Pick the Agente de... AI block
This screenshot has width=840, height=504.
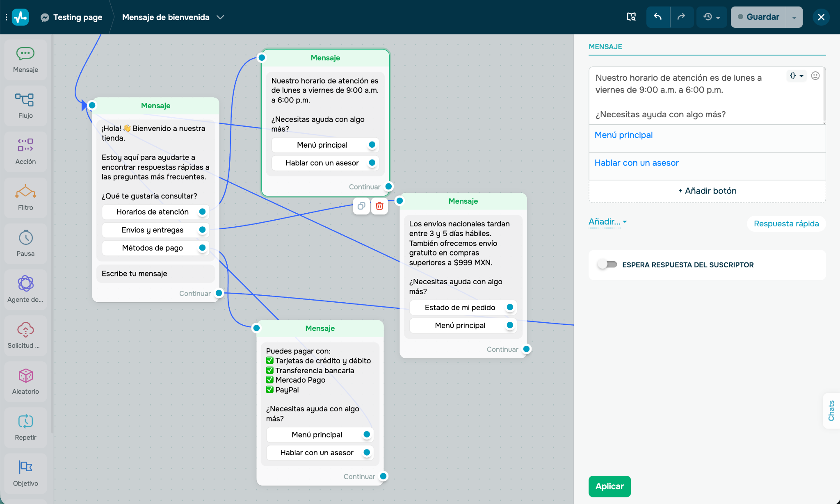coord(25,290)
